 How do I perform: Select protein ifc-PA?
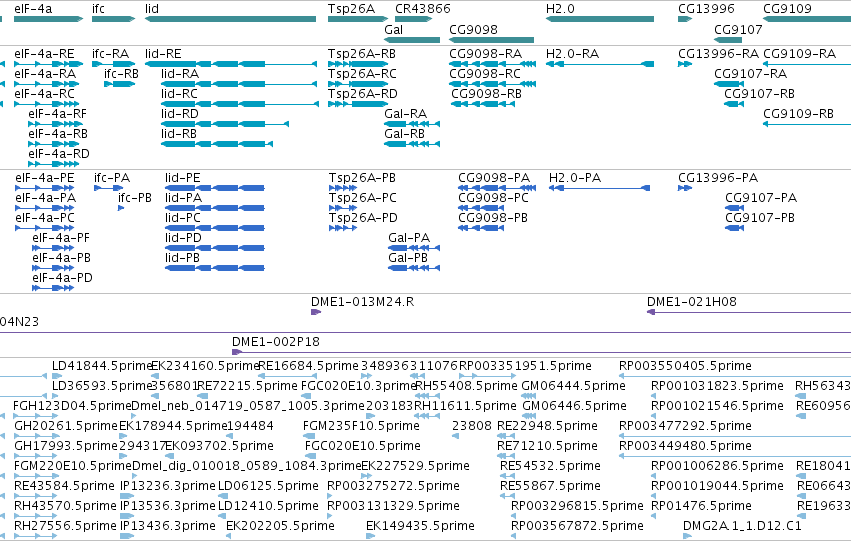(x=109, y=188)
